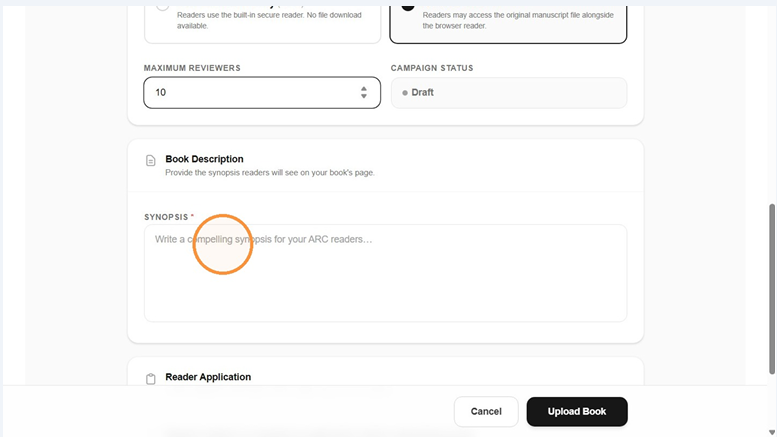777x437 pixels.
Task: Decrease Maximum Reviewers with down arrow
Action: [364, 96]
